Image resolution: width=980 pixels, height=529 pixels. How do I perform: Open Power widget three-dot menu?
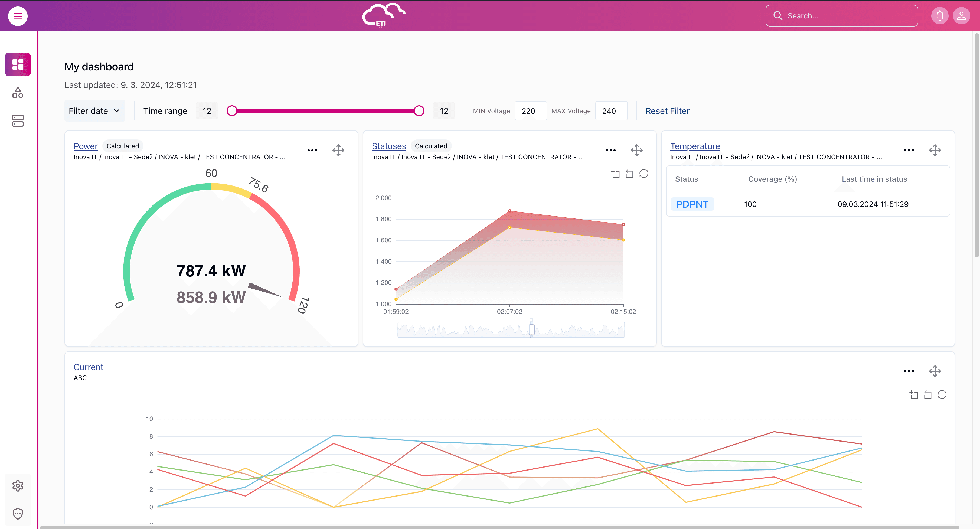tap(312, 150)
